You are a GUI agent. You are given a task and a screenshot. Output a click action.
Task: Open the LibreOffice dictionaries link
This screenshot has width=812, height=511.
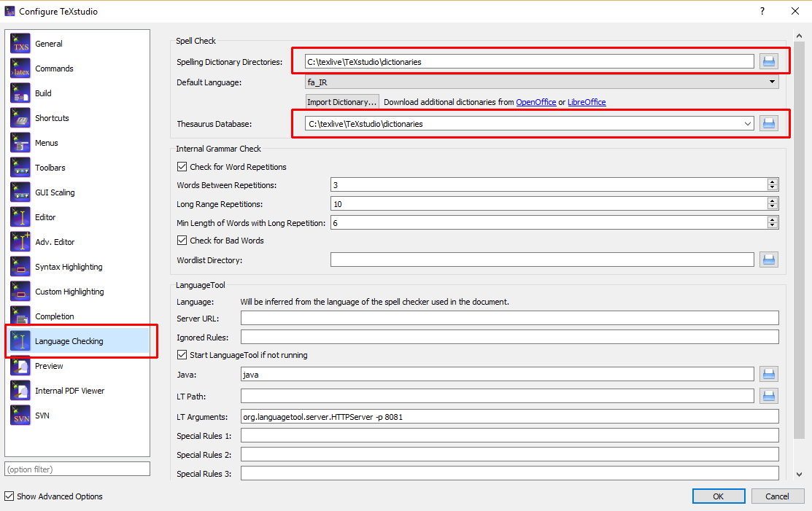point(587,102)
